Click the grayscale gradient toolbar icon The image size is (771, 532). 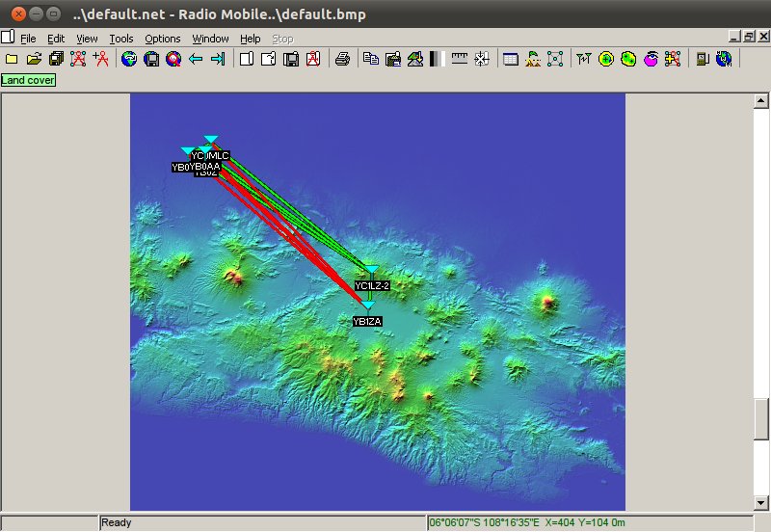[x=435, y=59]
